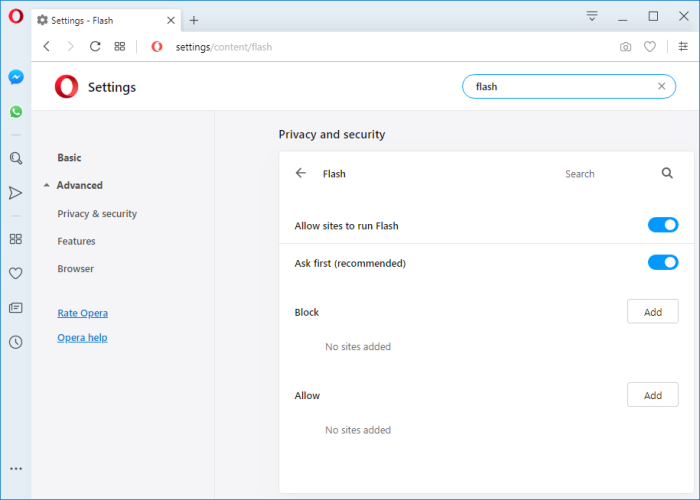Viewport: 700px width, 500px height.
Task: Open Personal News in the sidebar
Action: [x=16, y=308]
